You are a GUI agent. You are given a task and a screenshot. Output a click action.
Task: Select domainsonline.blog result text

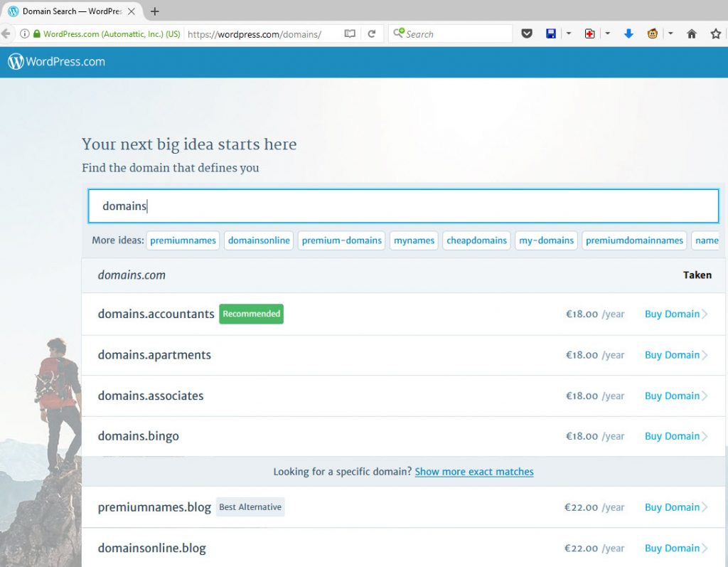[x=152, y=549]
